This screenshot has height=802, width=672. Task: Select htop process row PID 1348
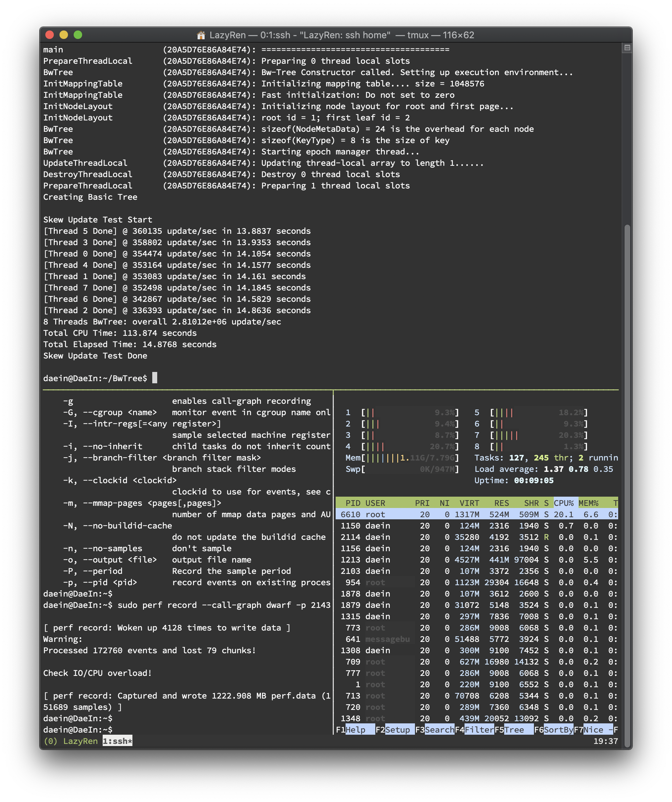(477, 718)
